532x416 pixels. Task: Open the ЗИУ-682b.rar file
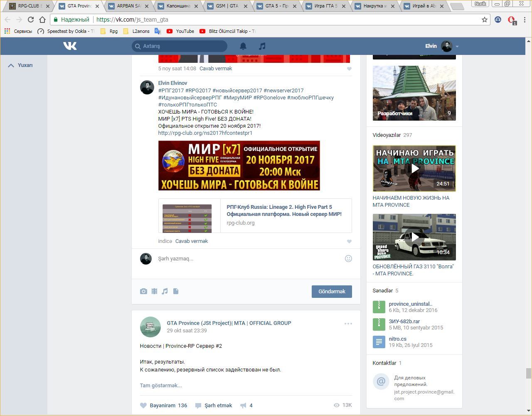(x=404, y=322)
